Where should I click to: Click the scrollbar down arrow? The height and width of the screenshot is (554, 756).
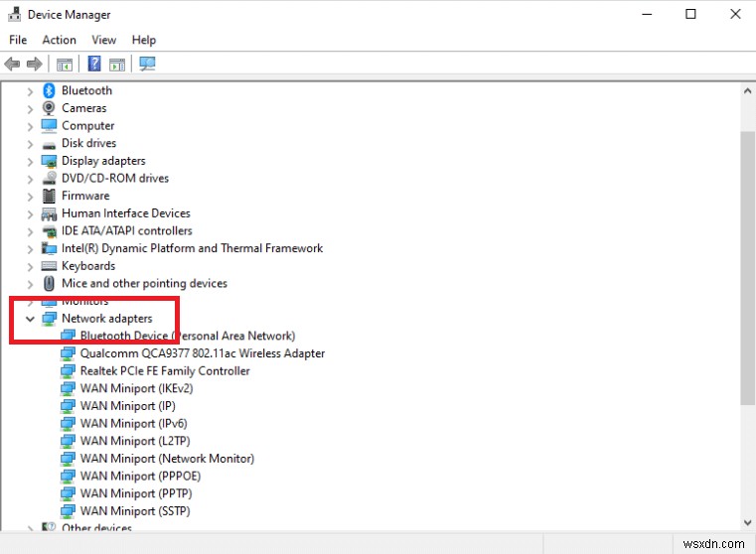(x=747, y=522)
